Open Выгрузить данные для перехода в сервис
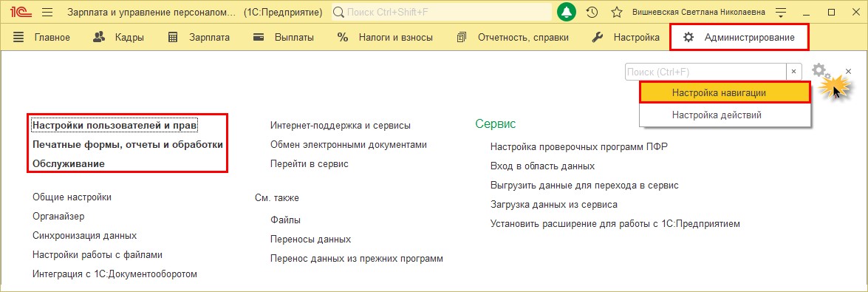 [584, 185]
